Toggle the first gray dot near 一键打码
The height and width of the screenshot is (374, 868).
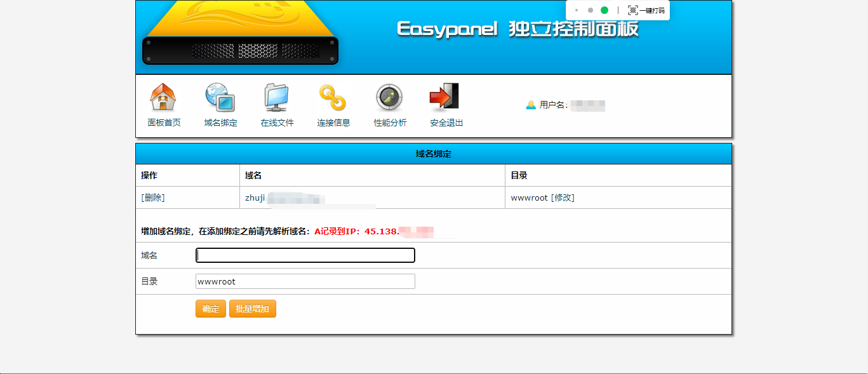pos(577,10)
